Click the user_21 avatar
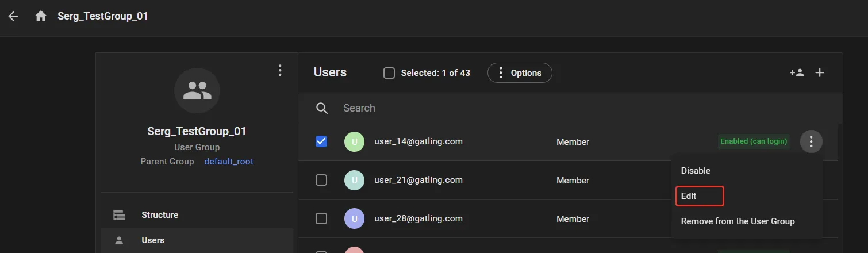 coord(354,180)
